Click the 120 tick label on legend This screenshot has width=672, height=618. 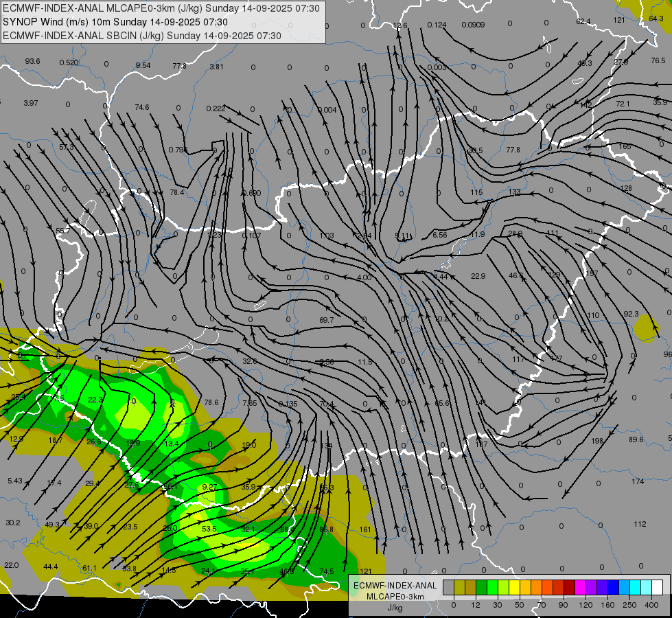pos(586,605)
